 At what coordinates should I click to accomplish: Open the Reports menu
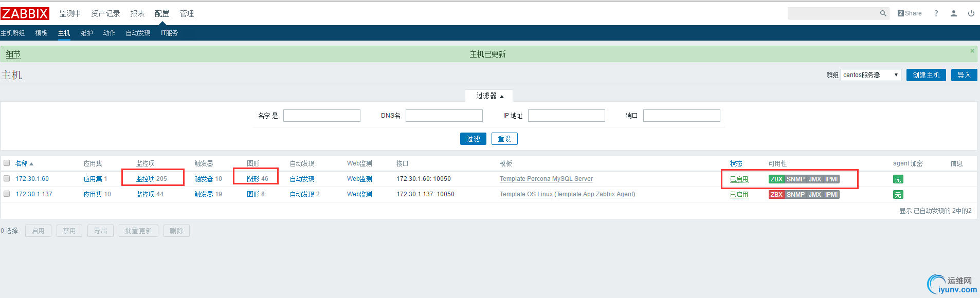(137, 13)
